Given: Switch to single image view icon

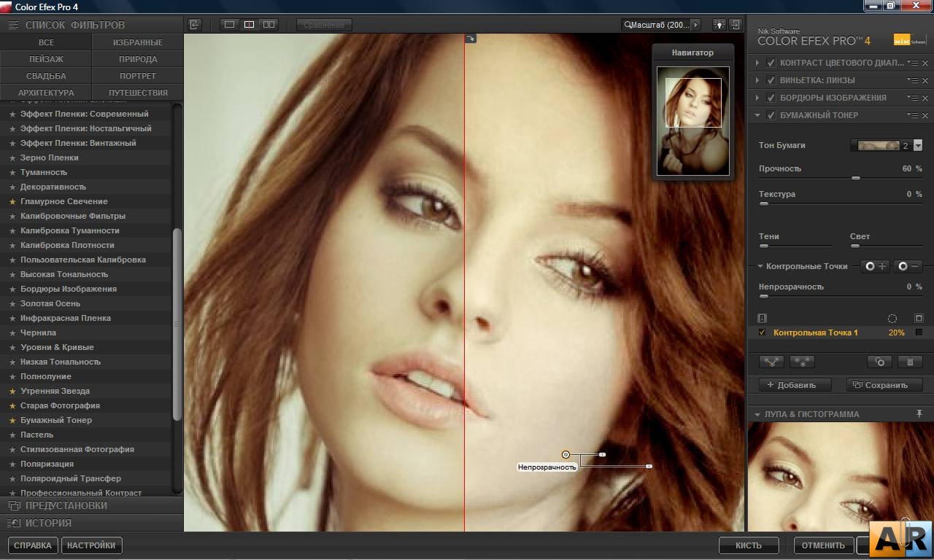Looking at the screenshot, I should 230,24.
